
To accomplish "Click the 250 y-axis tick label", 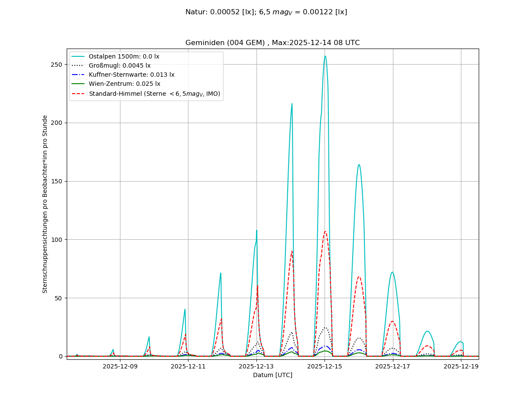I will coord(57,65).
